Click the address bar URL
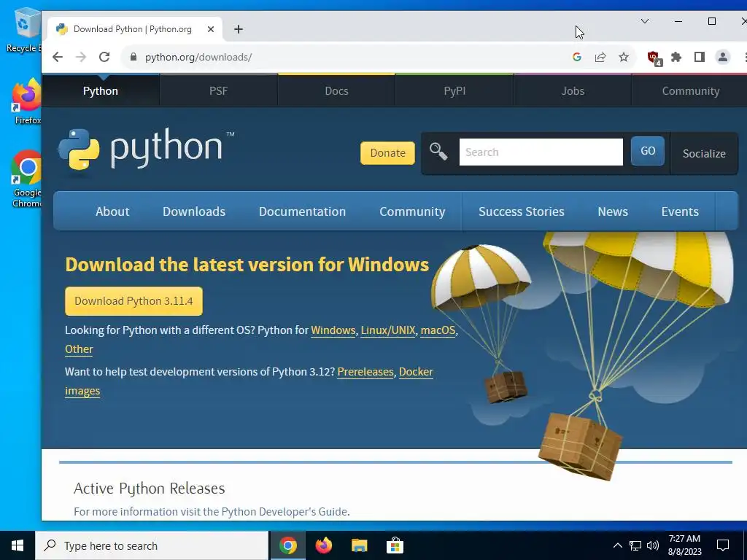Viewport: 747px width, 560px height. coord(198,57)
